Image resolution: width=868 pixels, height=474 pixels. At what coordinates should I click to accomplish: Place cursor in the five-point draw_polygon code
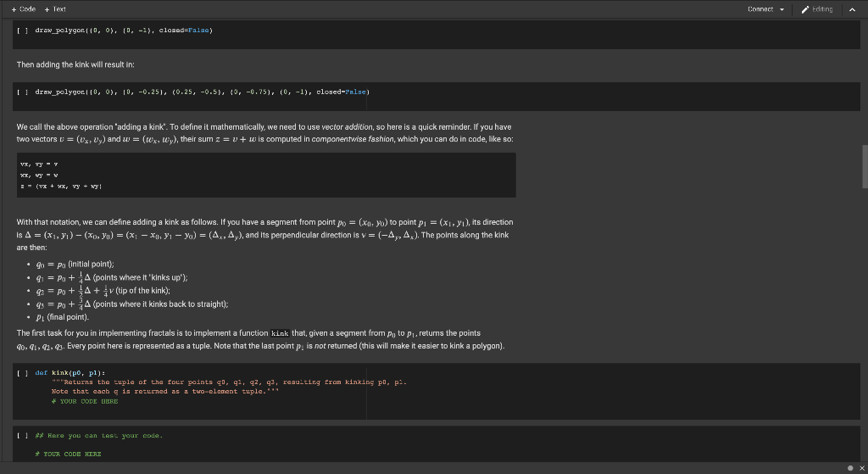203,91
